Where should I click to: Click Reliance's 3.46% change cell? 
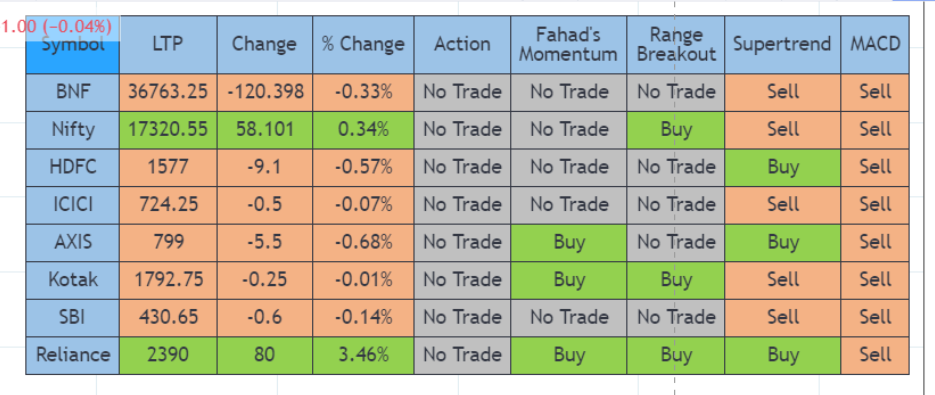point(363,356)
